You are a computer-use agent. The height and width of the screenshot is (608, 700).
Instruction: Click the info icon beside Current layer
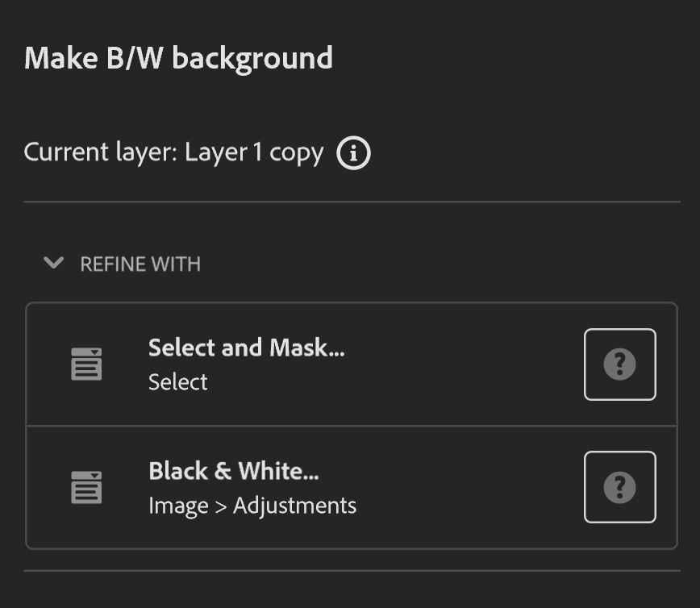[353, 153]
